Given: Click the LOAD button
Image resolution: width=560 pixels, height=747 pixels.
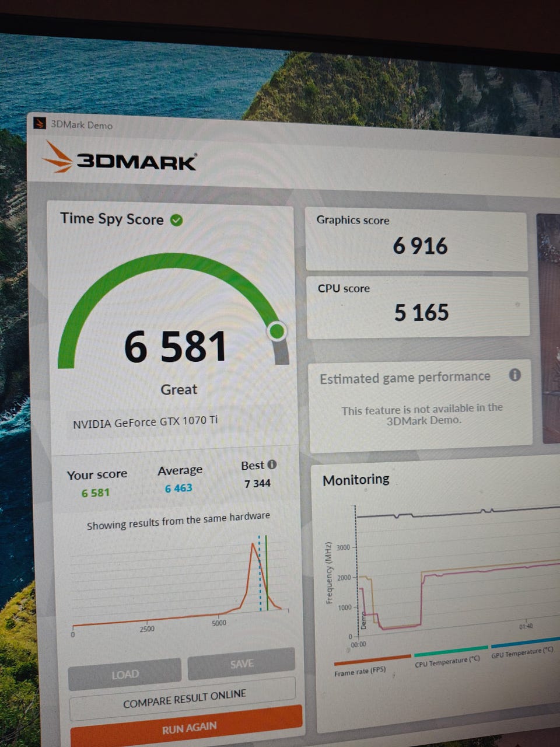Looking at the screenshot, I should [x=125, y=675].
